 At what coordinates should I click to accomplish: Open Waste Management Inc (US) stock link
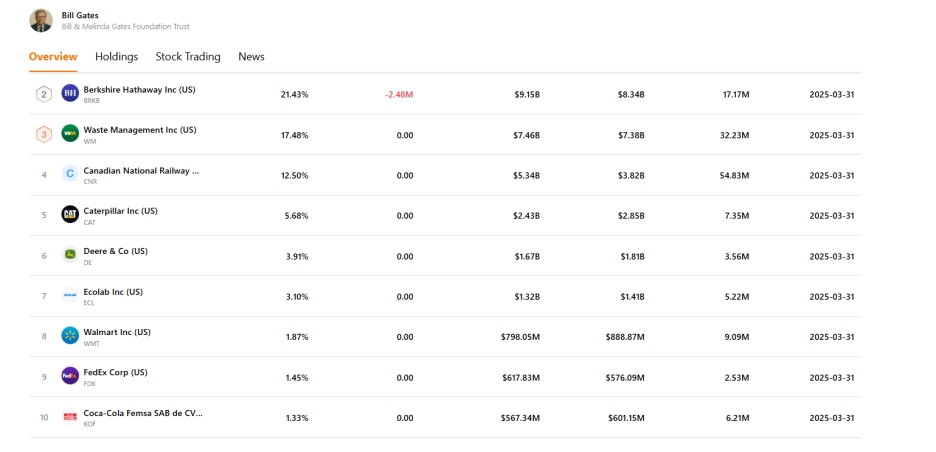pyautogui.click(x=140, y=130)
